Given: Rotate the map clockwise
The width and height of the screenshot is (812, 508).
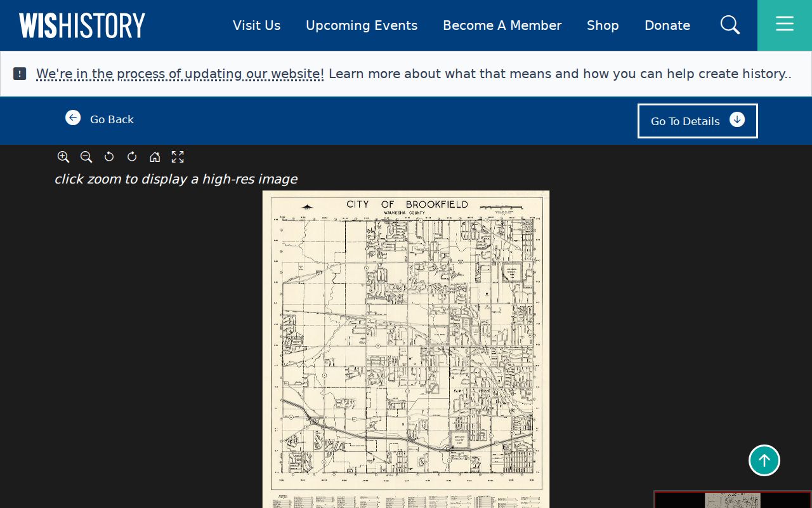Looking at the screenshot, I should (x=132, y=157).
